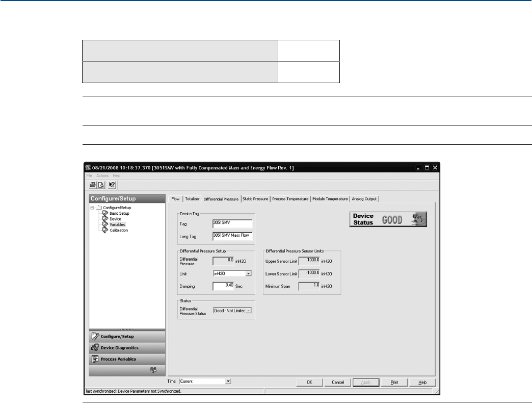
Task: Select the Differential Pressure tab
Action: 221,199
